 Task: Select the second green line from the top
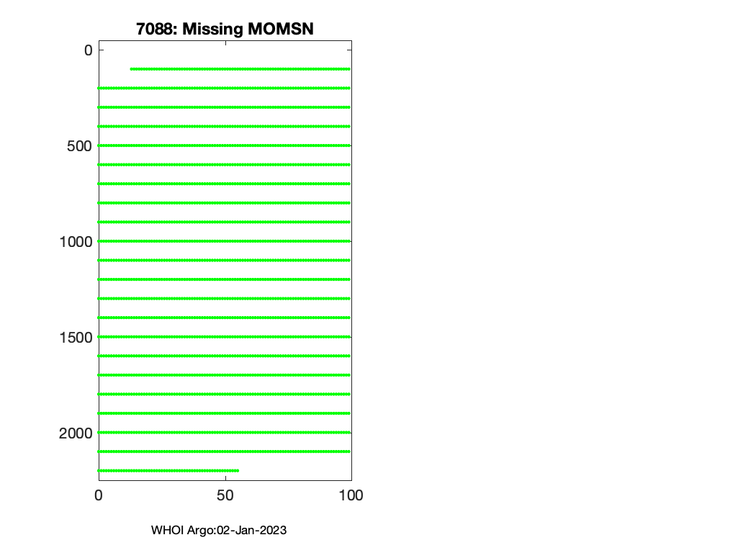point(225,88)
